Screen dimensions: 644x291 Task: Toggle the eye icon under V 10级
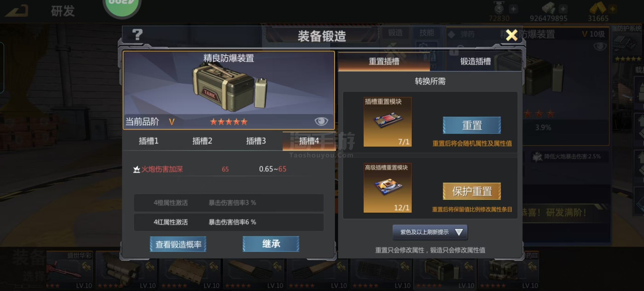(600, 46)
